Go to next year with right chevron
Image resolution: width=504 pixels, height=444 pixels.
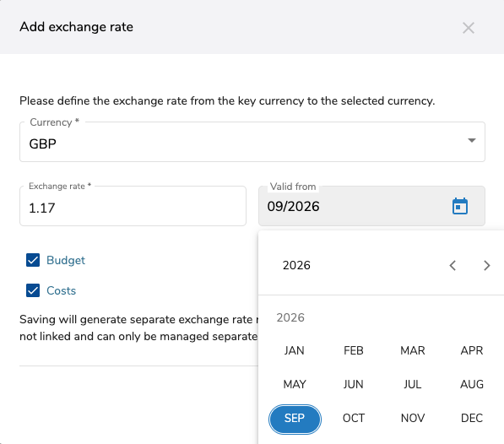point(486,265)
